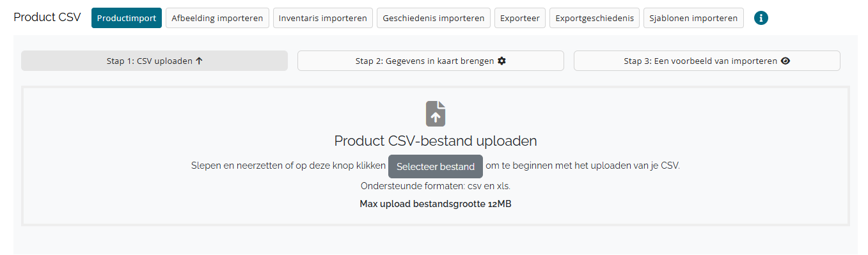This screenshot has width=868, height=255.
Task: Go to Geschiedenis importeren tab
Action: pyautogui.click(x=434, y=18)
